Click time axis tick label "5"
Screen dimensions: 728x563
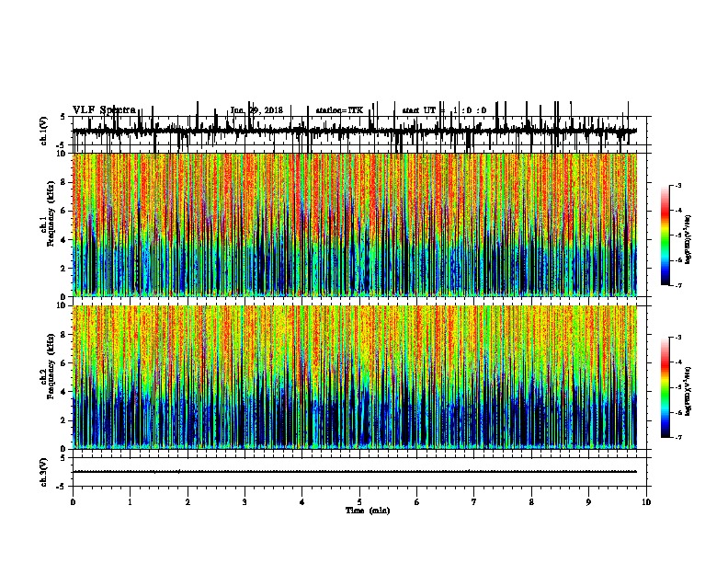(x=359, y=502)
